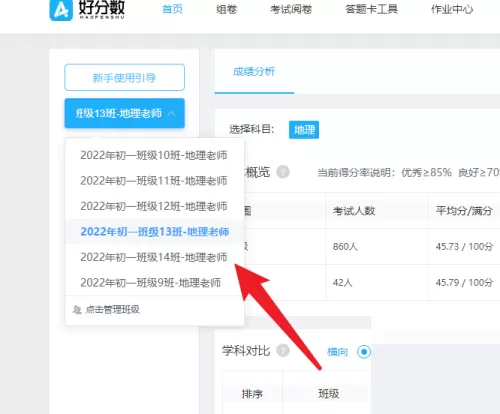Click the 好分数 logo icon
Screen dimensions: 500x414
tap(61, 10)
